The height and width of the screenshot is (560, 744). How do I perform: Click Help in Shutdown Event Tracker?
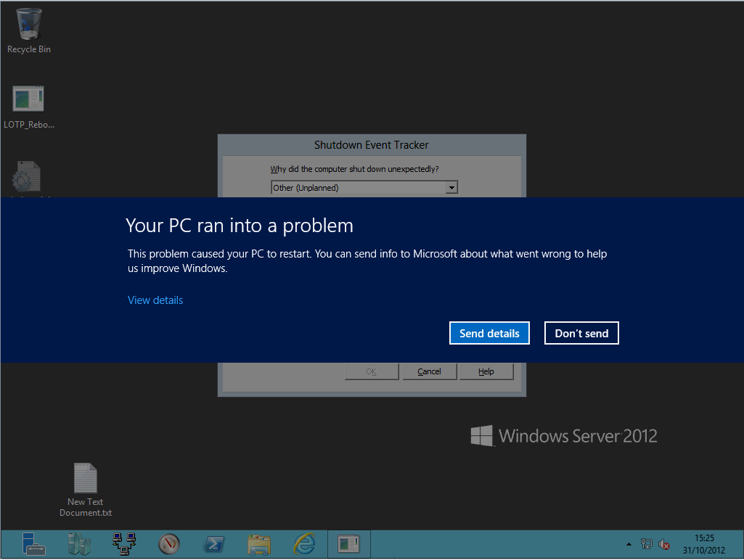[x=486, y=371]
